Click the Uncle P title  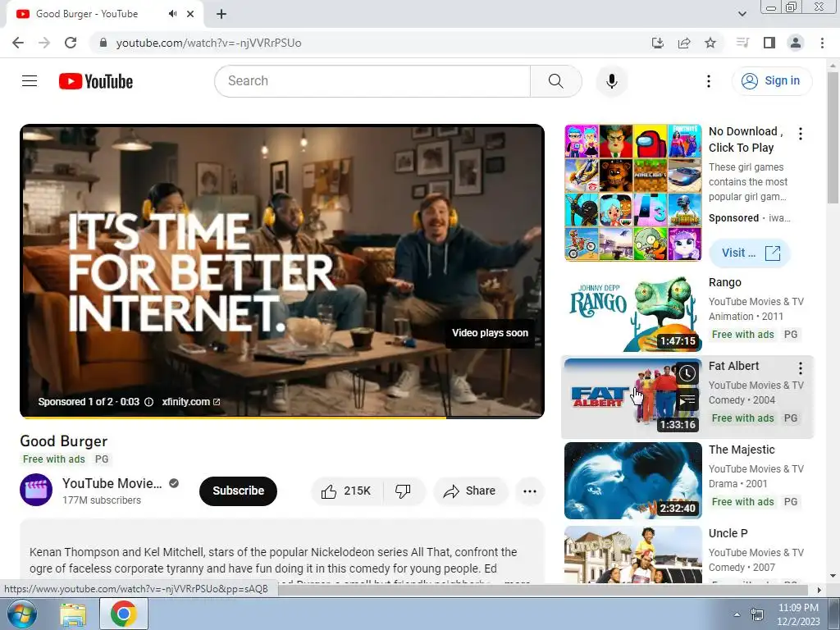pyautogui.click(x=728, y=533)
